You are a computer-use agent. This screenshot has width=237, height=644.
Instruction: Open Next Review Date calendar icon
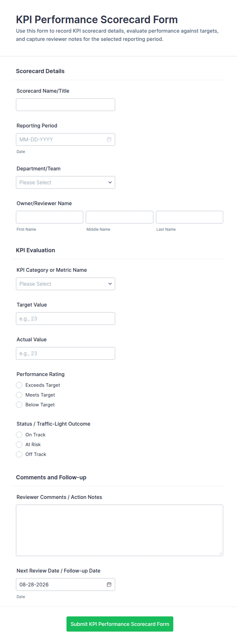[109, 584]
